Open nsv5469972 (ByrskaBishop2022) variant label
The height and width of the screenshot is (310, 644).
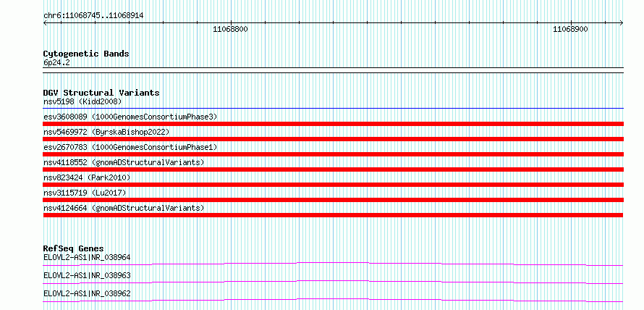click(106, 132)
